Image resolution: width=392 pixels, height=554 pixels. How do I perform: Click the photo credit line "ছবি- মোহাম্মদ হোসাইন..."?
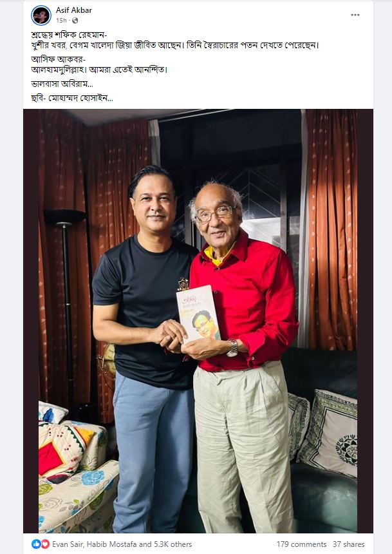tap(72, 98)
